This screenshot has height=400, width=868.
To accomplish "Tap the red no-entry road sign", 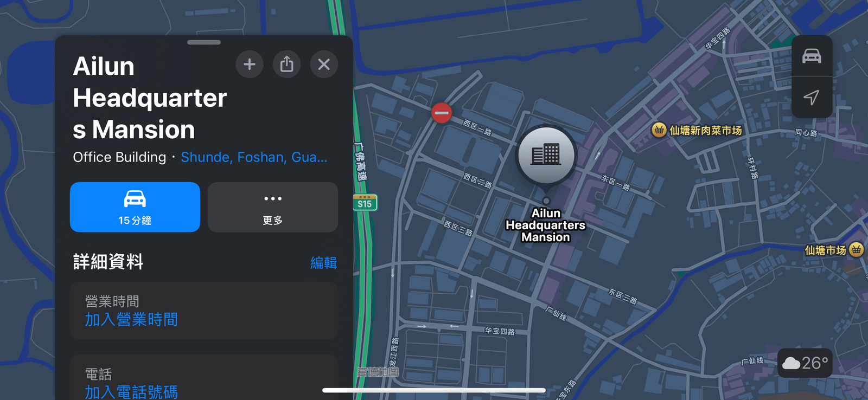I will click(x=442, y=113).
